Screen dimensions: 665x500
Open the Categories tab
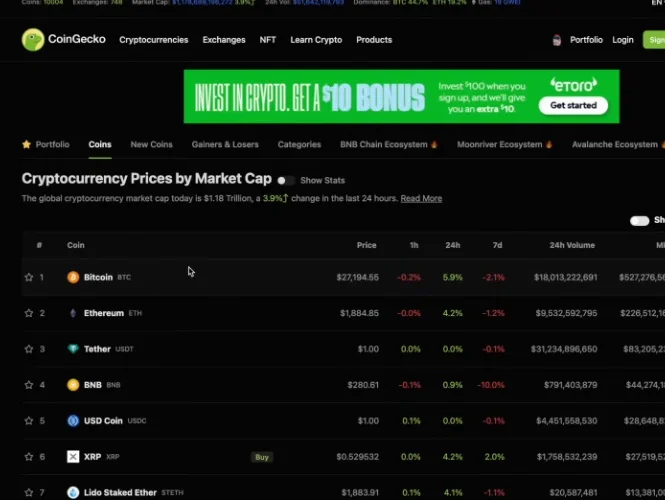click(x=299, y=145)
